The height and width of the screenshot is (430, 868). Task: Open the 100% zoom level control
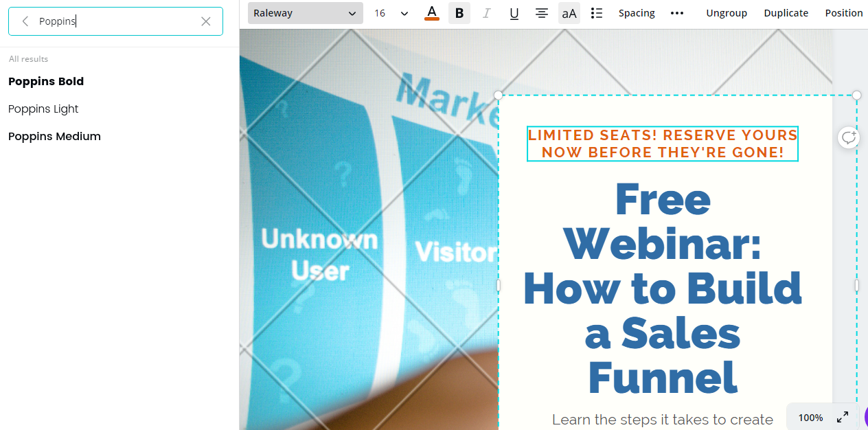coord(810,418)
